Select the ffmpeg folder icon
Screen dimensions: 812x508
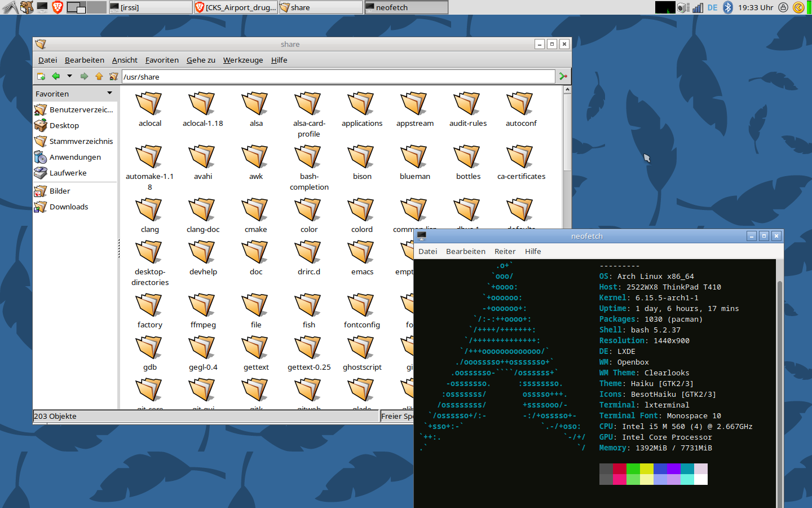202,305
